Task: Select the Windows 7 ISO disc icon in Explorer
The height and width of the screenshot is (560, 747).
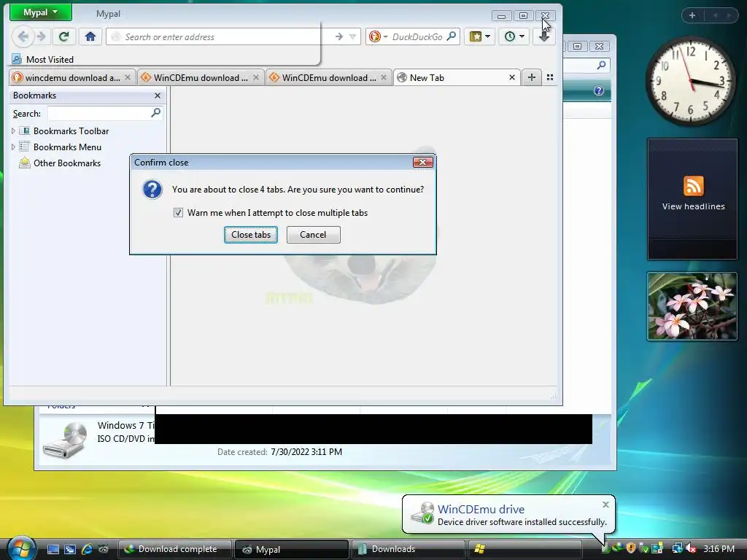Action: pyautogui.click(x=65, y=440)
